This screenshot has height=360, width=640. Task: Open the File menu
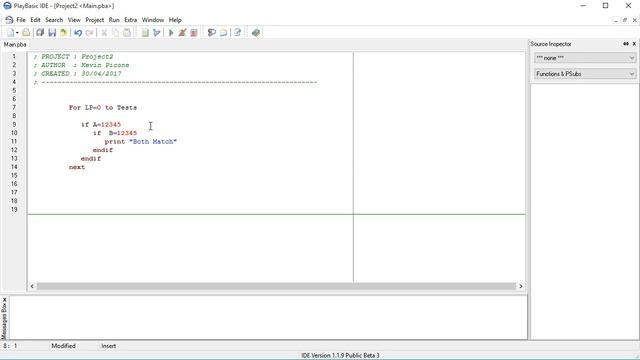21,20
